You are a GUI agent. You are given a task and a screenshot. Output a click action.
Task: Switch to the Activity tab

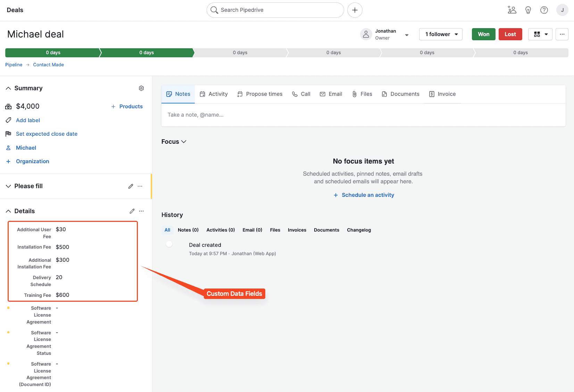click(214, 94)
